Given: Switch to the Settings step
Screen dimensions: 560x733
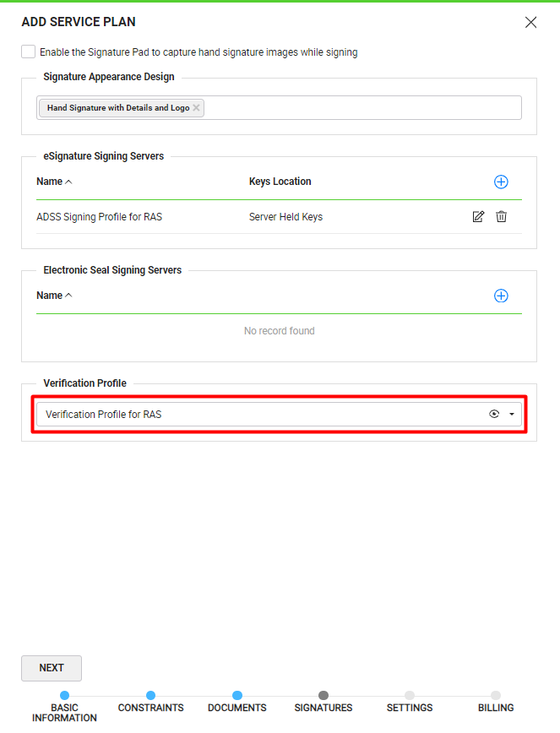Looking at the screenshot, I should click(410, 696).
